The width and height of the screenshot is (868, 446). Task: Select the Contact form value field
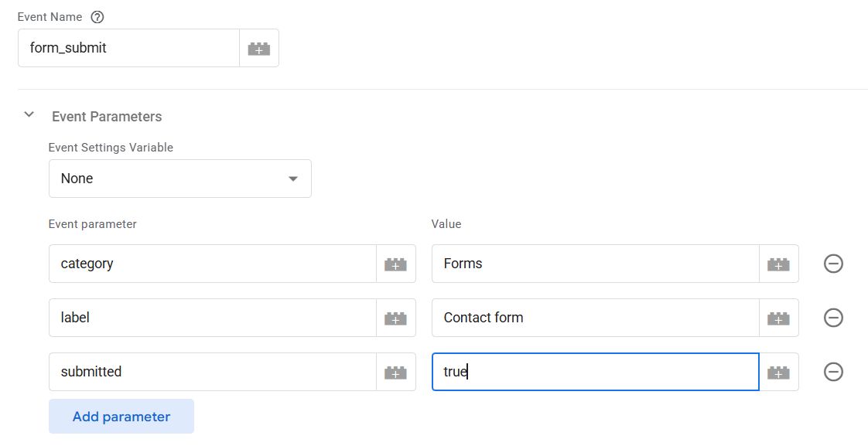pos(588,318)
